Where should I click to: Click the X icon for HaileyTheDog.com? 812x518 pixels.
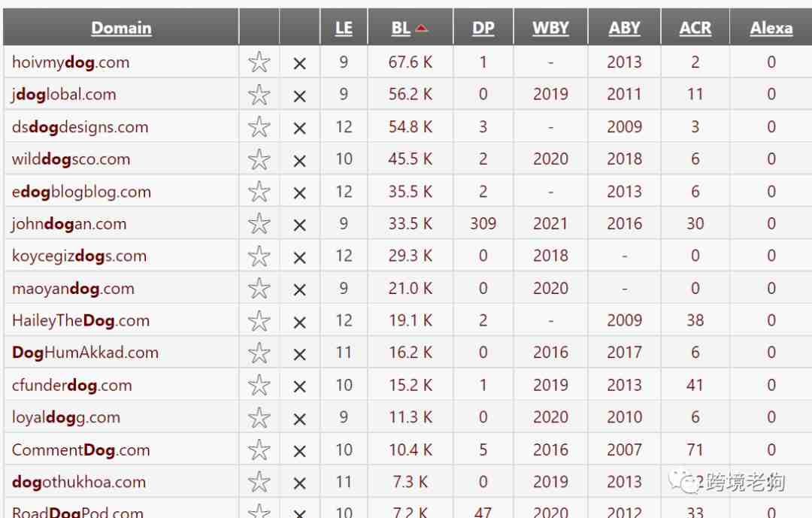click(299, 323)
